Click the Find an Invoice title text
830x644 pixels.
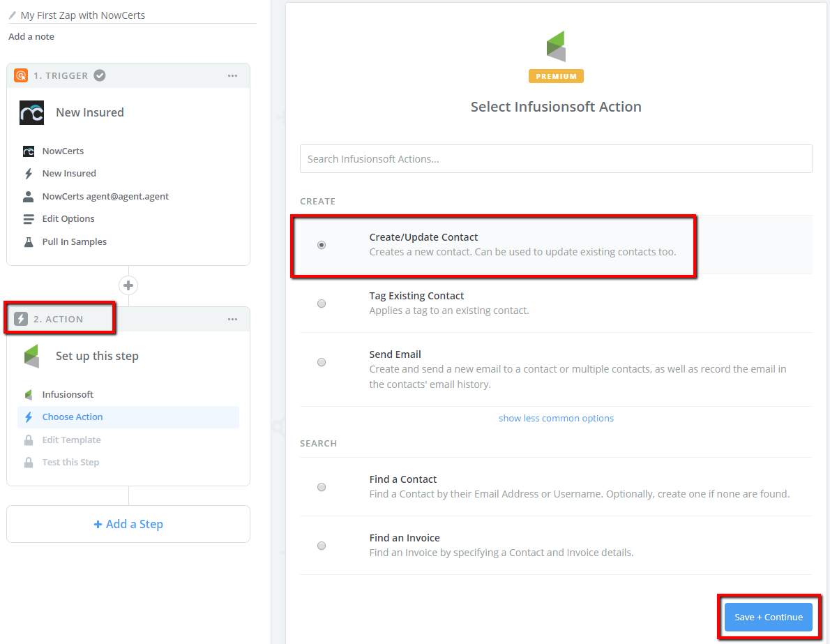pos(405,538)
